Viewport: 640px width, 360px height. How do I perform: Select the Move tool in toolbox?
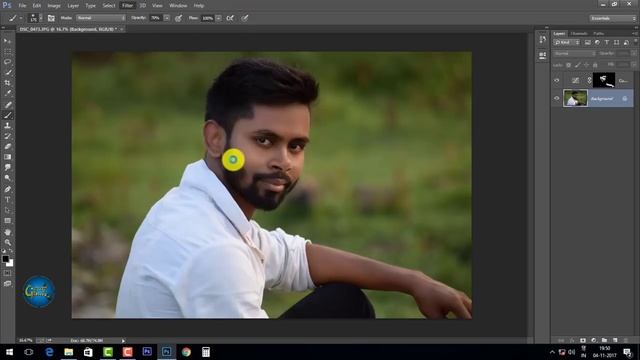pos(7,41)
